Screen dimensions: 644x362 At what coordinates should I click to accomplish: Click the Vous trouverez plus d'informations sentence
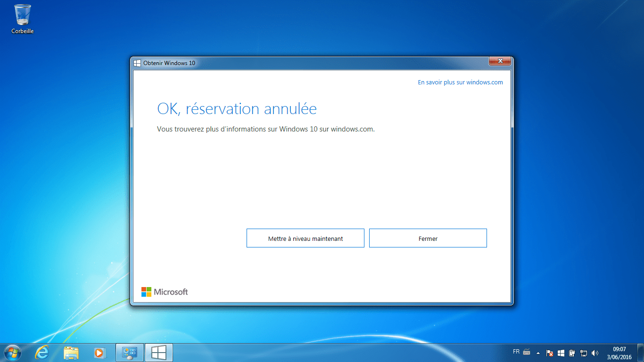pyautogui.click(x=266, y=129)
